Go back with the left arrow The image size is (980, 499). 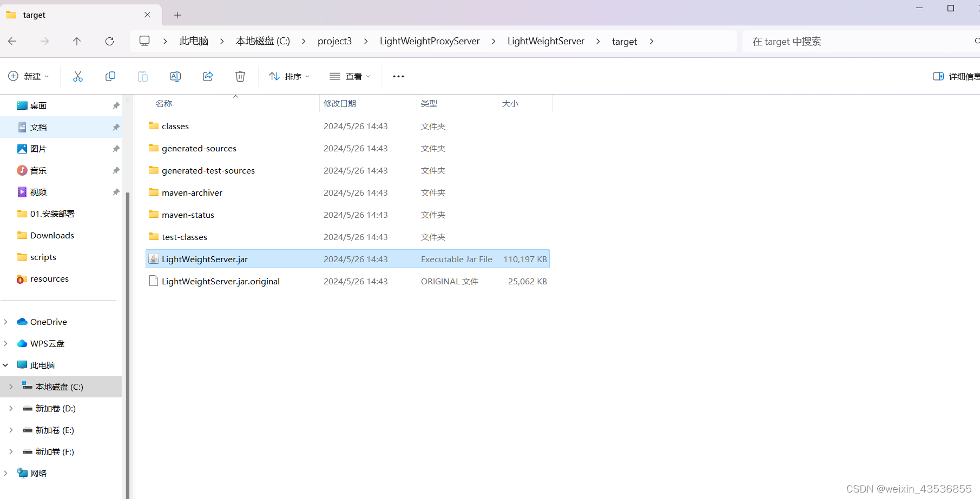tap(12, 41)
